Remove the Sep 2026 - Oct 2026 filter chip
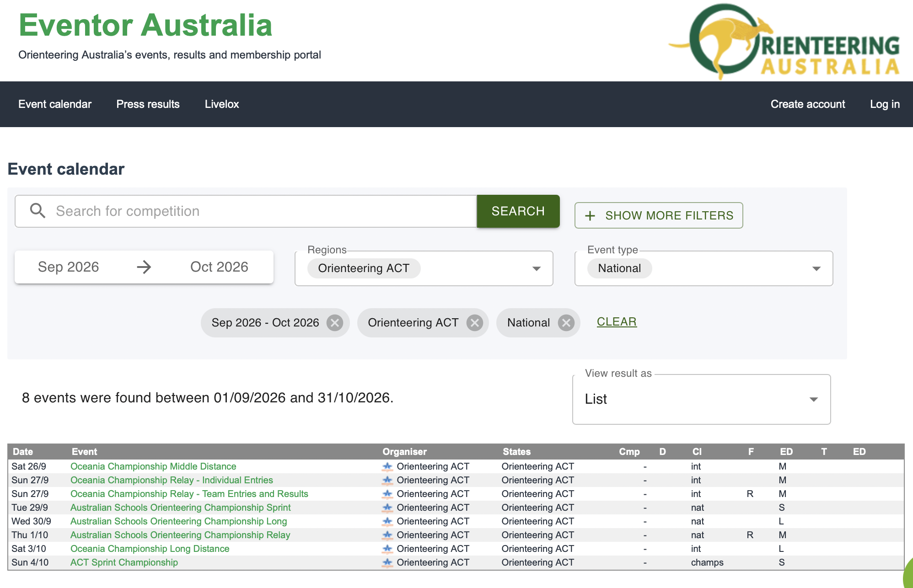The image size is (913, 588). (x=335, y=323)
